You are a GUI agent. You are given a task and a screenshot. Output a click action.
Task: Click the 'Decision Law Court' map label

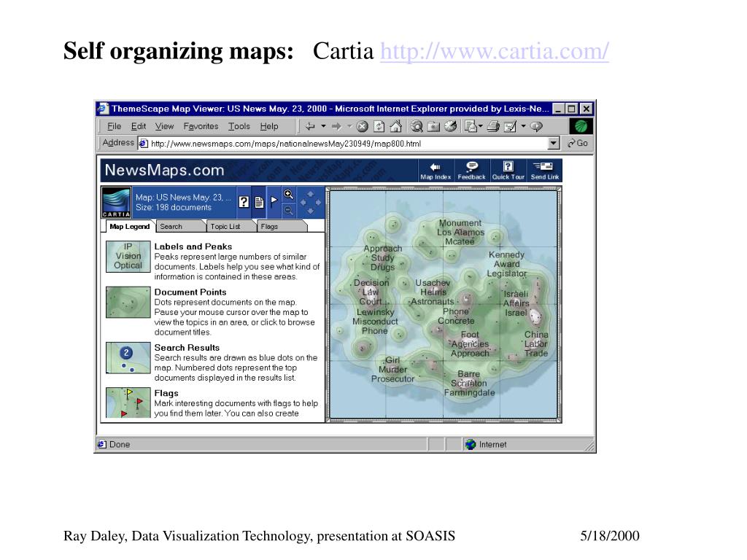(x=371, y=292)
